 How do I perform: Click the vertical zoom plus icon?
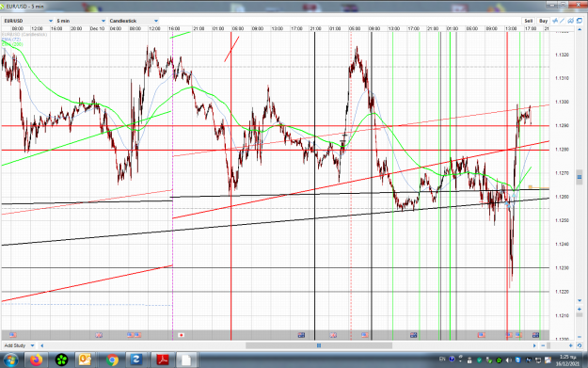point(580,309)
